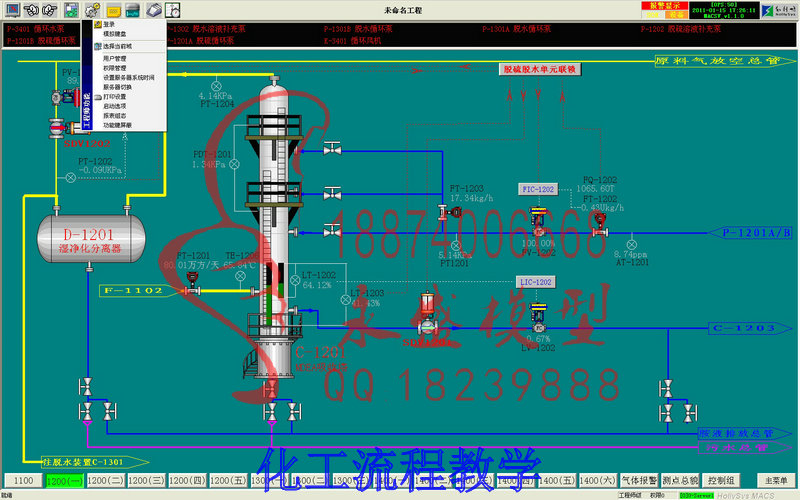The image size is (800, 500).
Task: Click the 脱硫脱水单元联锁 interlock button
Action: pyautogui.click(x=540, y=69)
